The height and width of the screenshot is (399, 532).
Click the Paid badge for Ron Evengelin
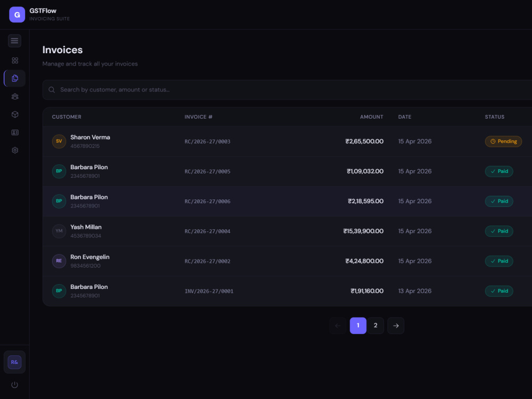click(499, 261)
